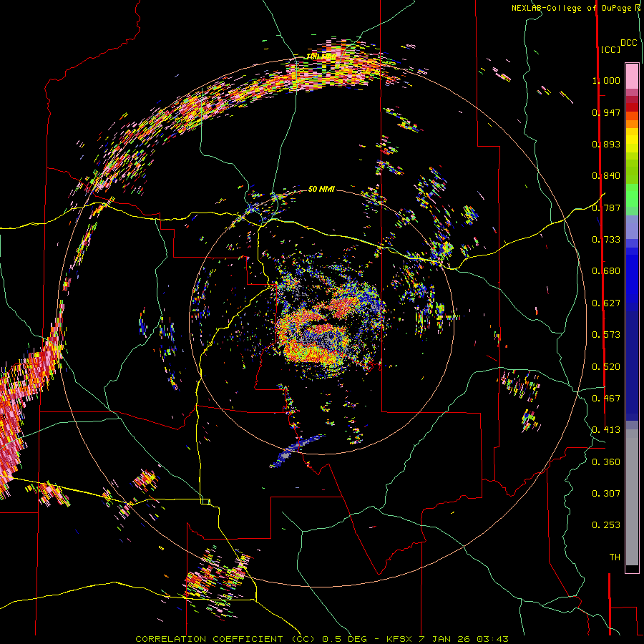Select the 0.627 legend value
Screen dimensions: 644x644
[x=606, y=303]
